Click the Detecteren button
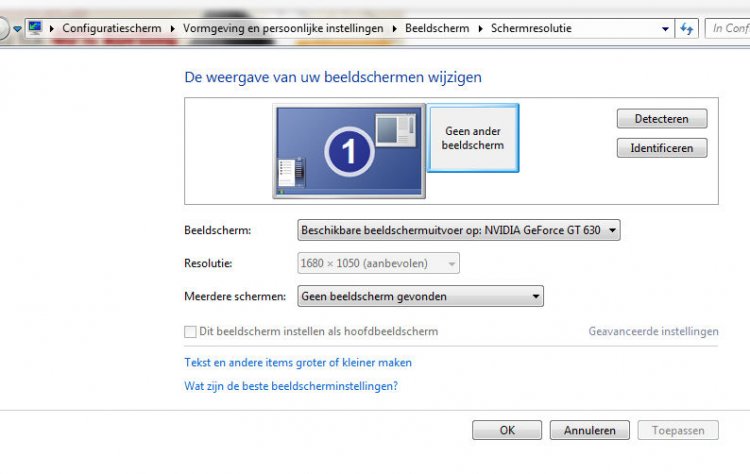750x474 pixels. (662, 119)
